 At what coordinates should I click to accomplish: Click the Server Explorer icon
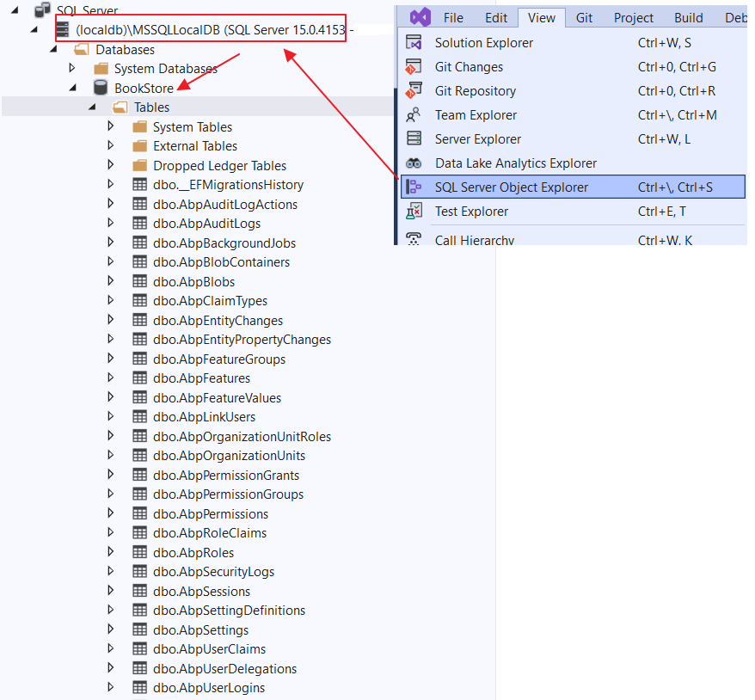point(414,138)
